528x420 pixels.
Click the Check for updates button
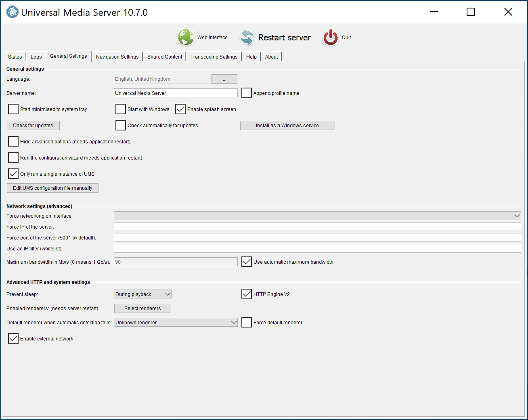(x=33, y=125)
